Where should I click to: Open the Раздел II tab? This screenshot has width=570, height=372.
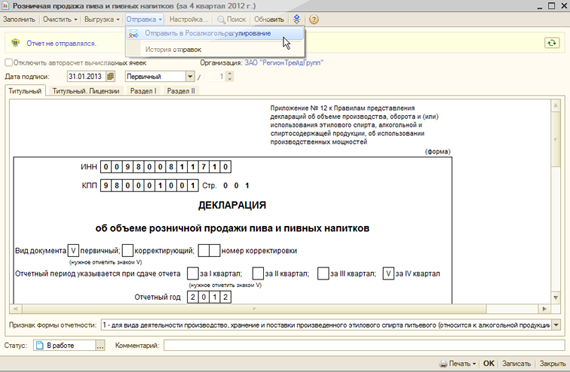[181, 91]
